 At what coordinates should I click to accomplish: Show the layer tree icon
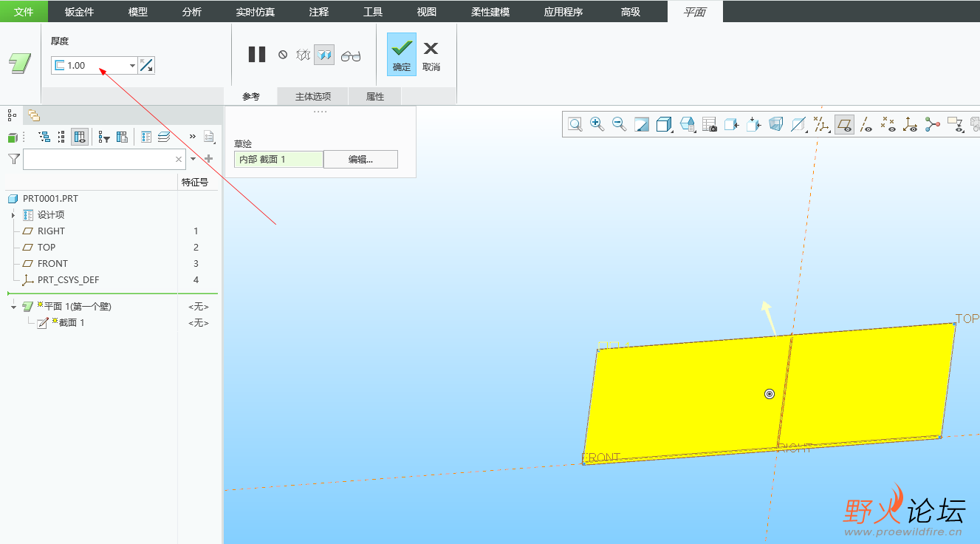click(164, 137)
